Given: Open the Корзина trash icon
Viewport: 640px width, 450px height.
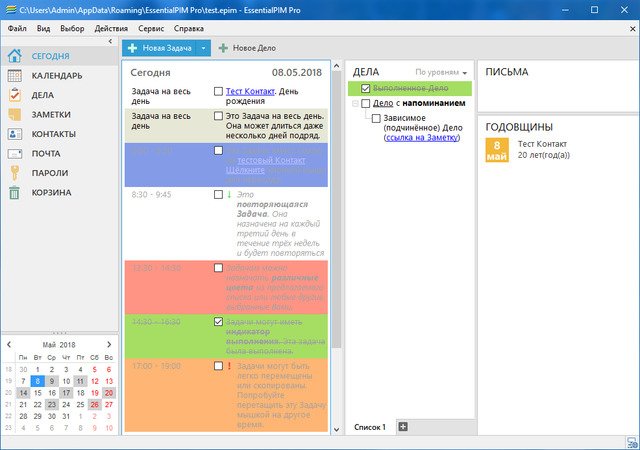Looking at the screenshot, I should click(x=15, y=191).
